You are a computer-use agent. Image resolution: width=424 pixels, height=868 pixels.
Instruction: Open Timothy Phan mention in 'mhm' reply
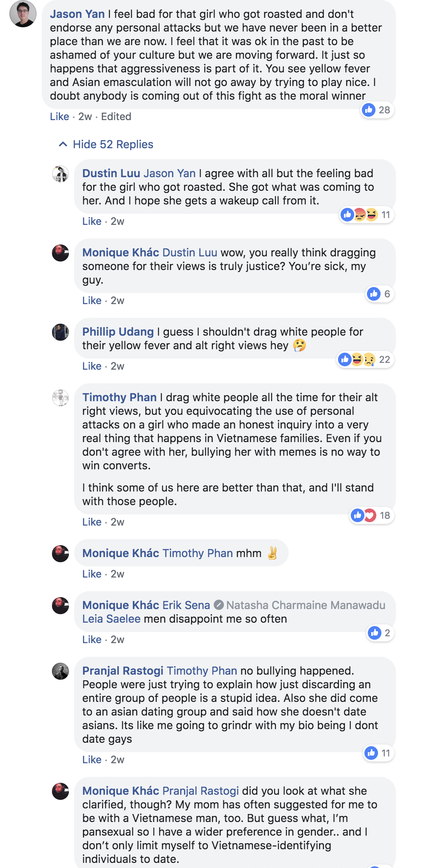[198, 553]
